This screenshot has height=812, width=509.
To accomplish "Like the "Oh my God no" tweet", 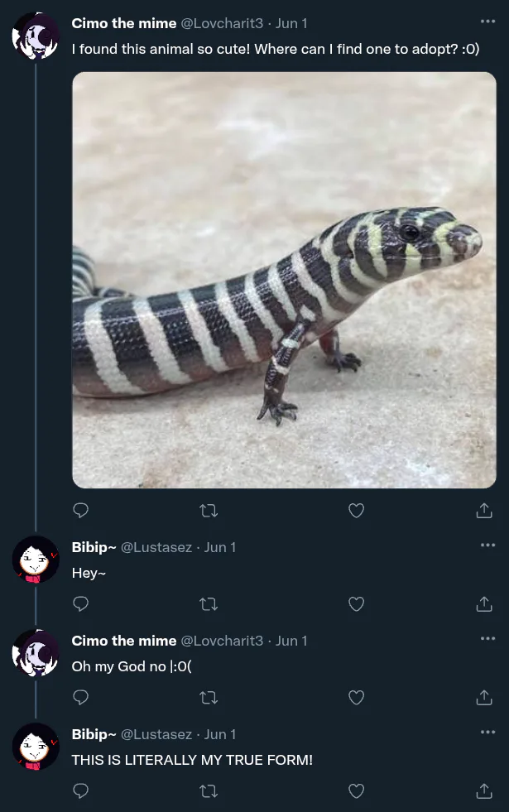I will [x=356, y=698].
